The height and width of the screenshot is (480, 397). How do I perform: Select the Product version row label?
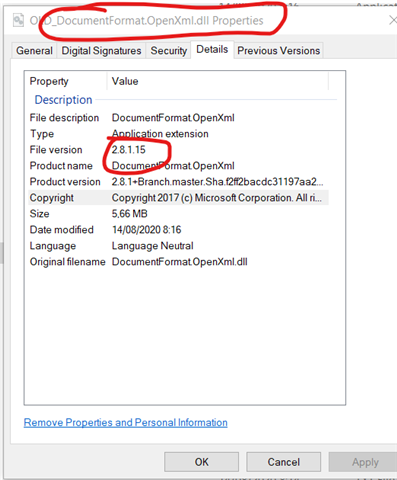pos(65,182)
